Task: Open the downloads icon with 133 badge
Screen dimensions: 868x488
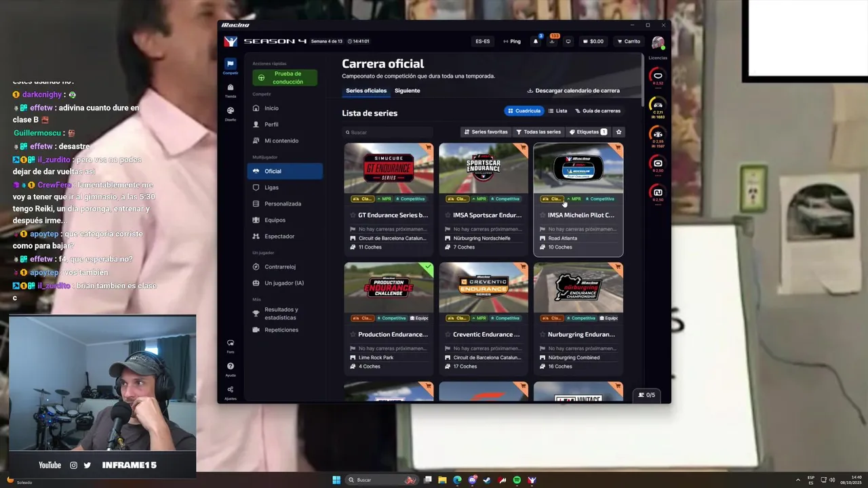Action: point(552,41)
